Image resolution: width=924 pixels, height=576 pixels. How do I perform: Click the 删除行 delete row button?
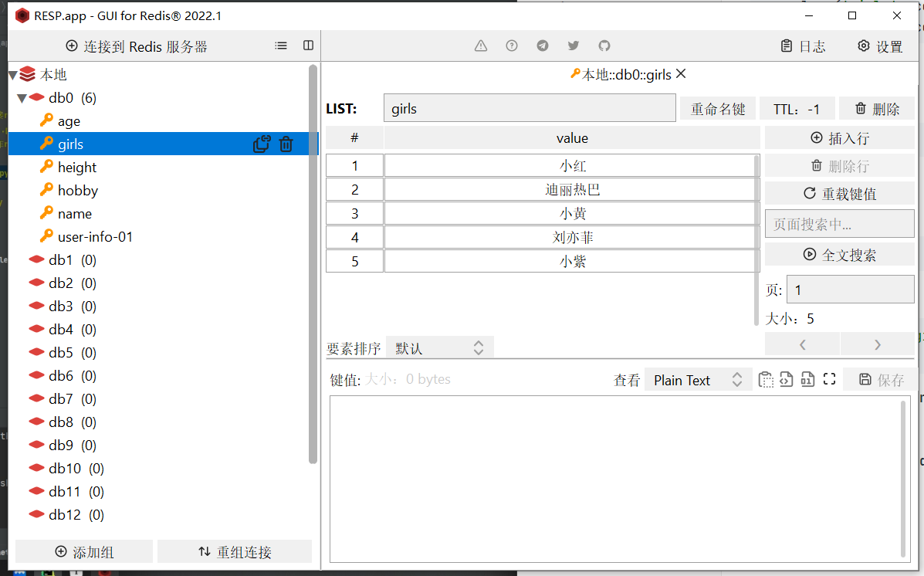point(840,166)
